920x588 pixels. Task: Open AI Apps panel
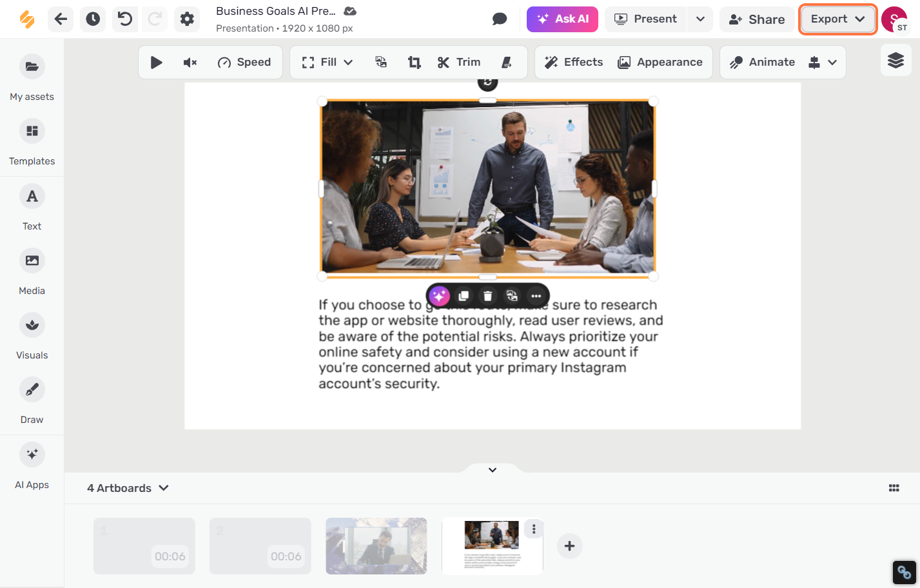[32, 465]
